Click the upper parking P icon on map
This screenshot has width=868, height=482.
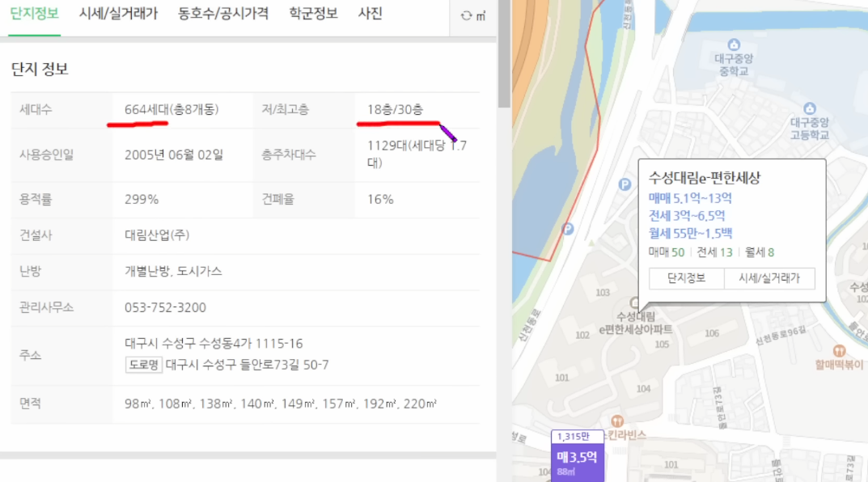click(x=625, y=185)
